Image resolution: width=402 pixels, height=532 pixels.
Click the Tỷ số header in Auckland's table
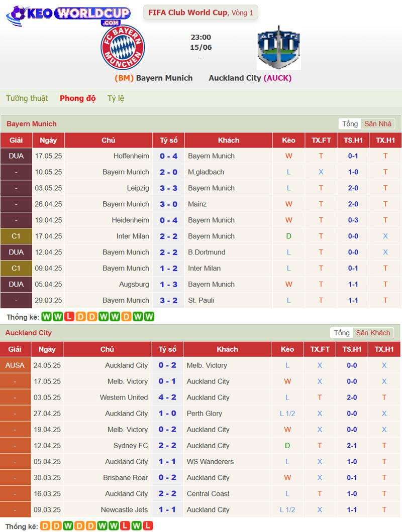pos(167,349)
